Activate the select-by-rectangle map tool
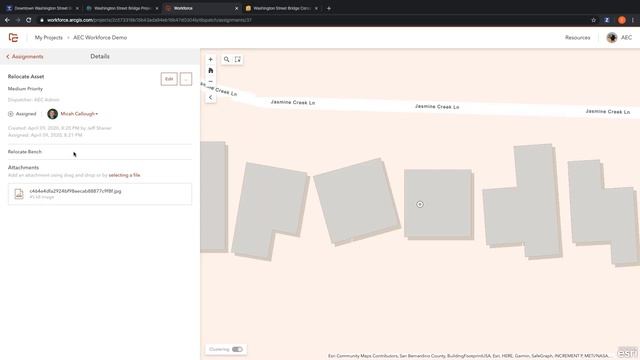640x360 pixels. 238,60
